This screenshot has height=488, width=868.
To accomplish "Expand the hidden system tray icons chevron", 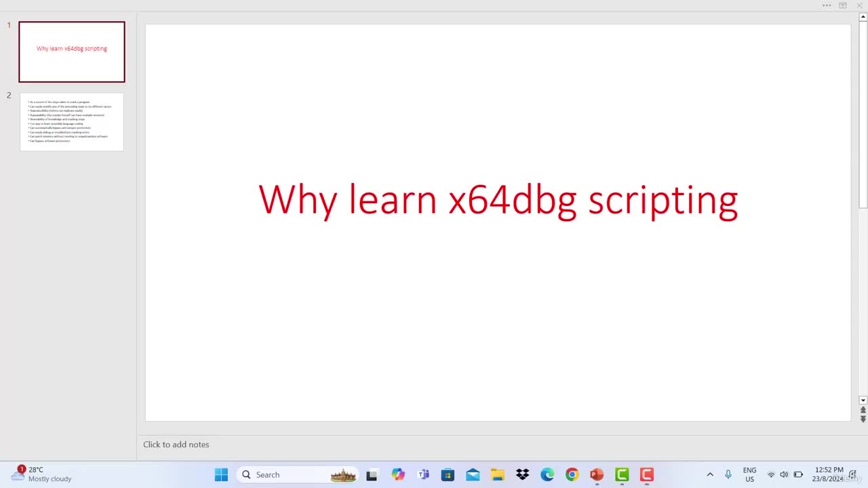I will pos(710,474).
